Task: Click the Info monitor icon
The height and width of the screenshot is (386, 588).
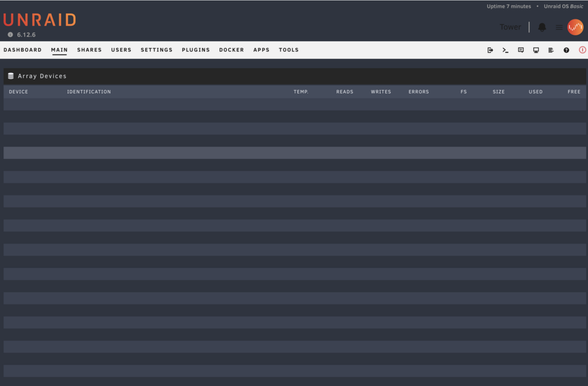Action: point(536,50)
